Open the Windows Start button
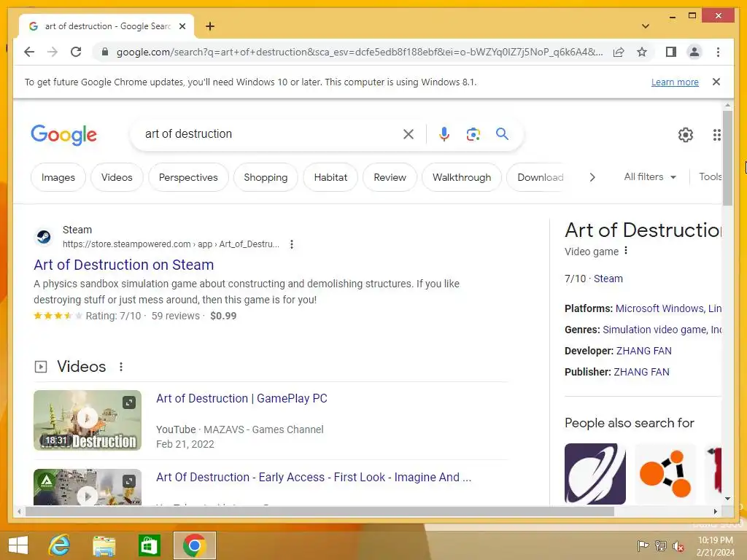This screenshot has width=747, height=560. pos(18,545)
